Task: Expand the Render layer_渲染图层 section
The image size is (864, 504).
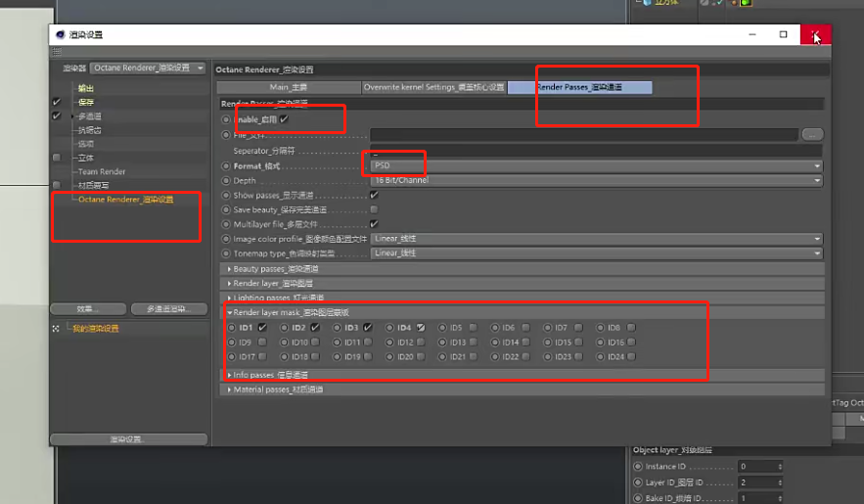Action: [x=229, y=283]
